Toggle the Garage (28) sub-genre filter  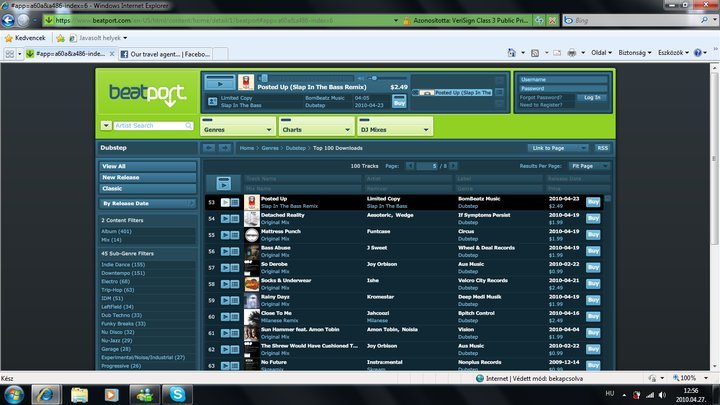tap(116, 349)
